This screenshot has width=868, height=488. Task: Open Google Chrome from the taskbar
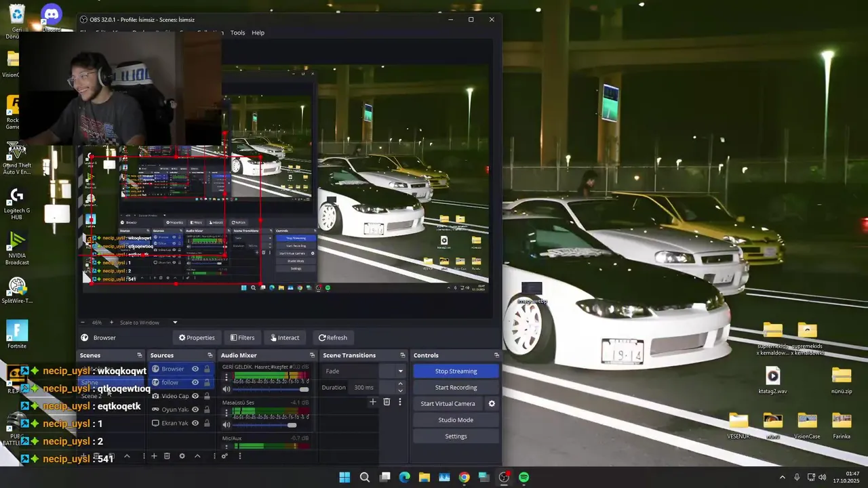tap(464, 477)
